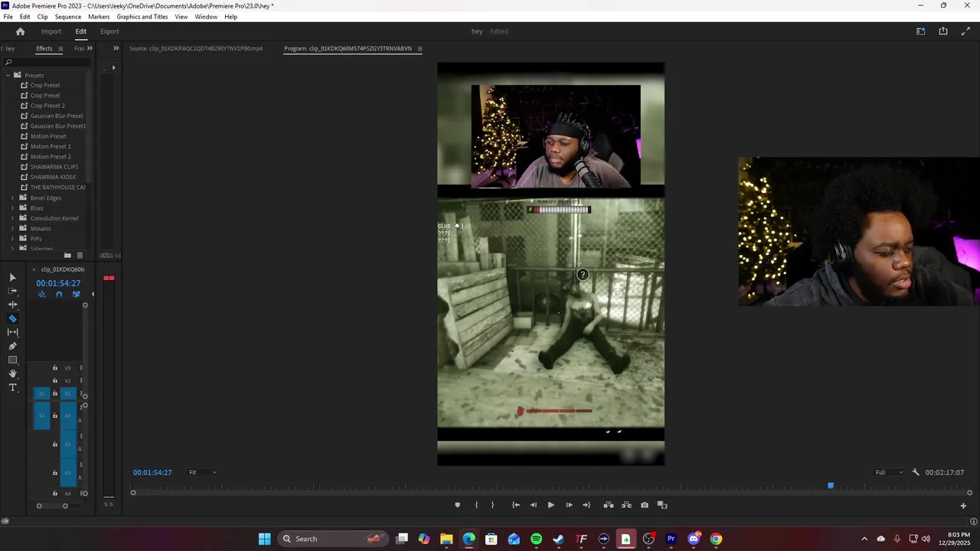This screenshot has width=980, height=551.
Task: Open the Markers menu
Action: [x=99, y=17]
